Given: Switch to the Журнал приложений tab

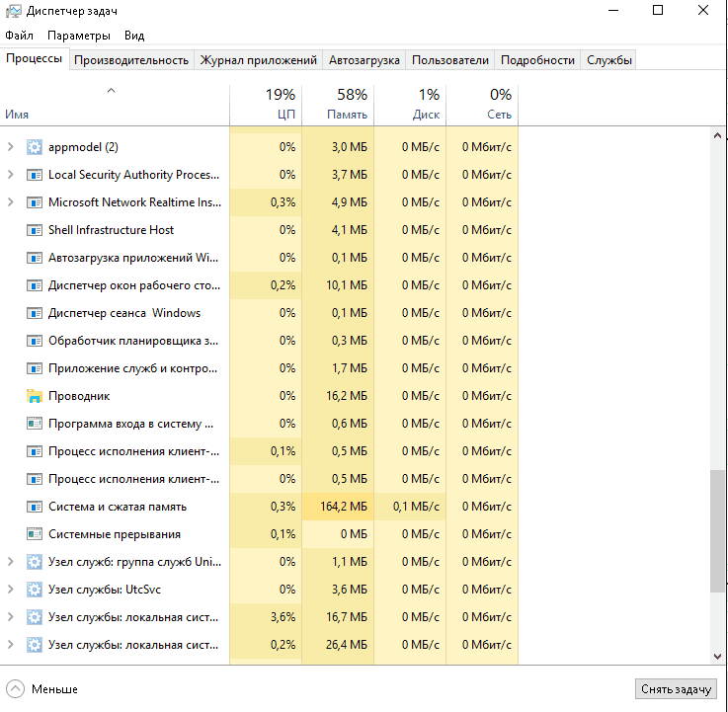Looking at the screenshot, I should click(258, 60).
